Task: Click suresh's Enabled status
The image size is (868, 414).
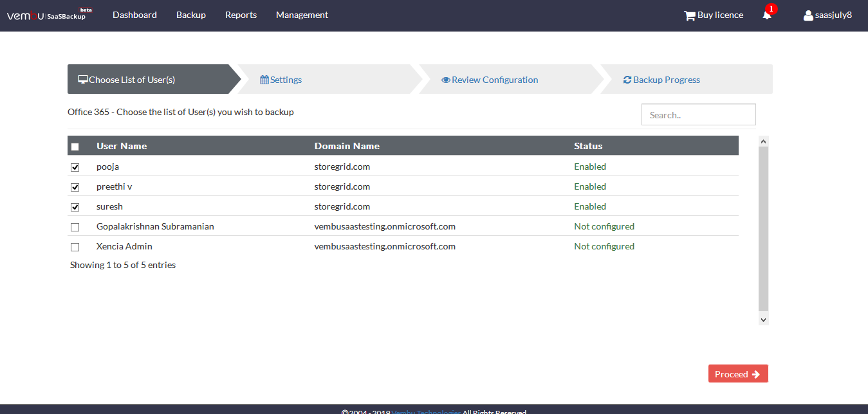Action: point(590,206)
